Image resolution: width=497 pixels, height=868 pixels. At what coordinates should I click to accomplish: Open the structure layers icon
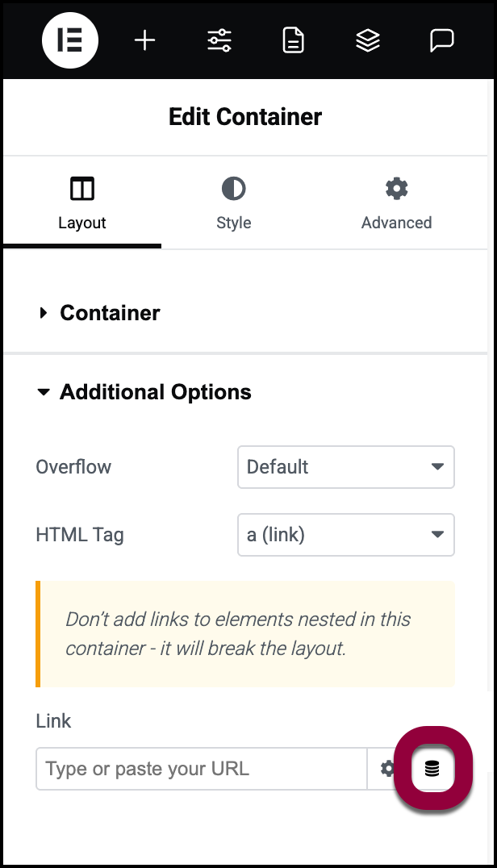(368, 40)
